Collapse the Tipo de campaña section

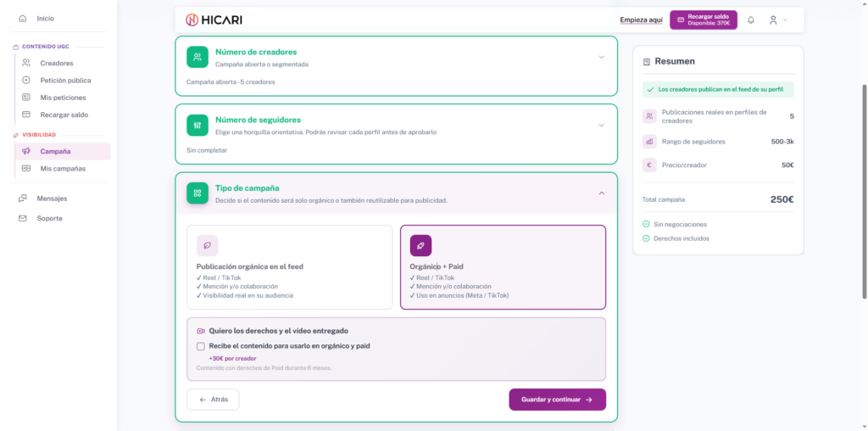[601, 193]
